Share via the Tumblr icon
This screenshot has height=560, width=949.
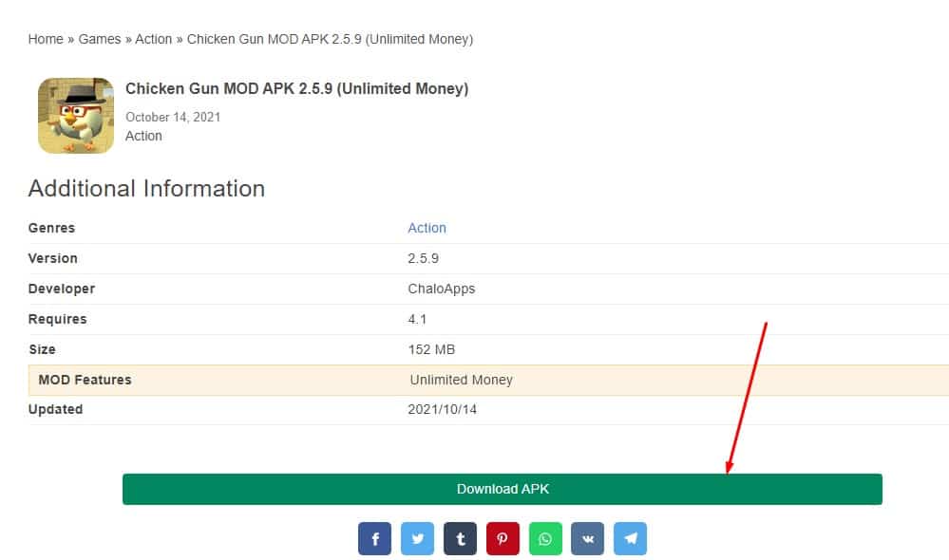point(460,539)
